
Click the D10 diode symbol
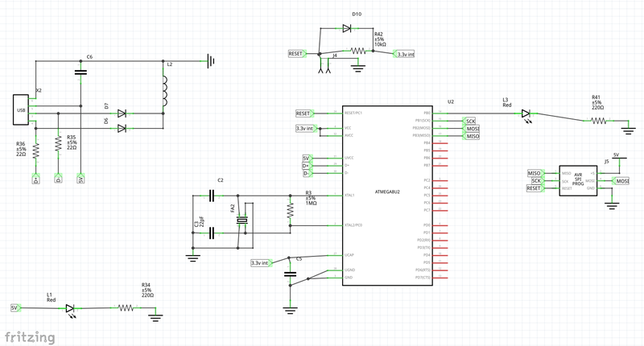(347, 28)
